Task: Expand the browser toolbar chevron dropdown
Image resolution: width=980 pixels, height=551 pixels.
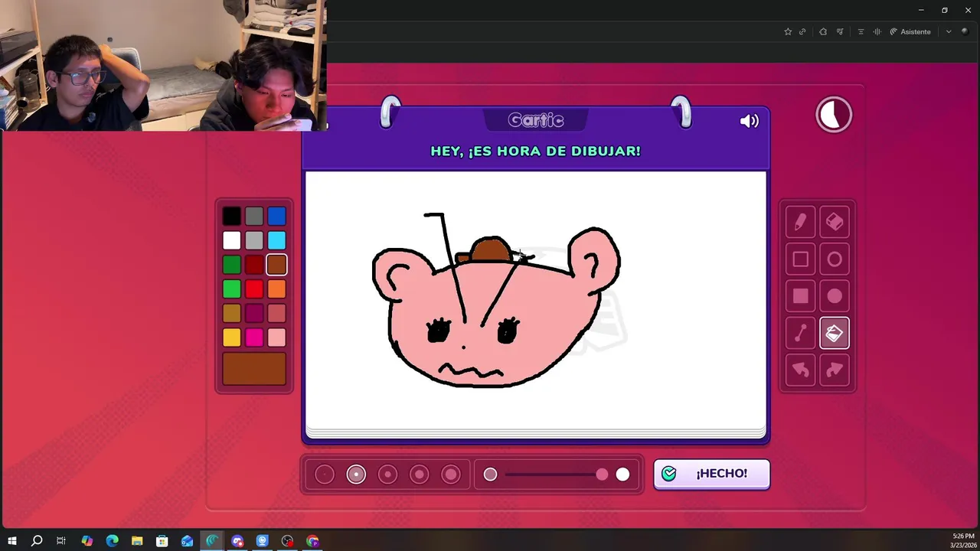Action: tap(949, 31)
